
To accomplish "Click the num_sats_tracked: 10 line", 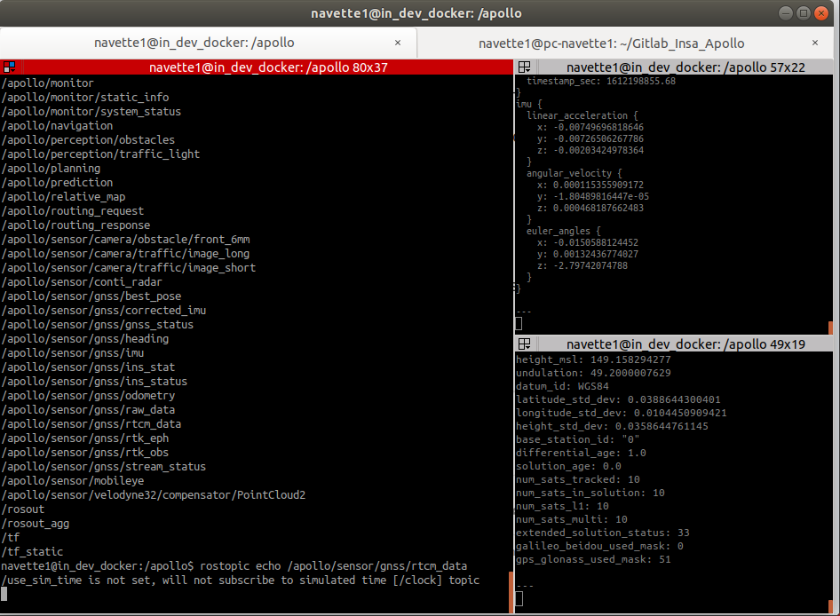I will tap(577, 479).
